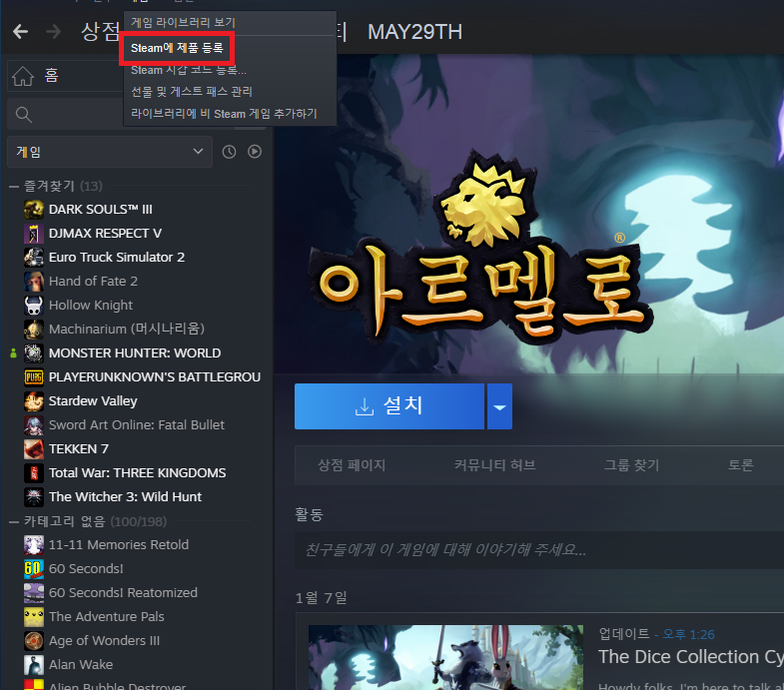Select 60 Seconds! Reatomized icon

[x=34, y=593]
